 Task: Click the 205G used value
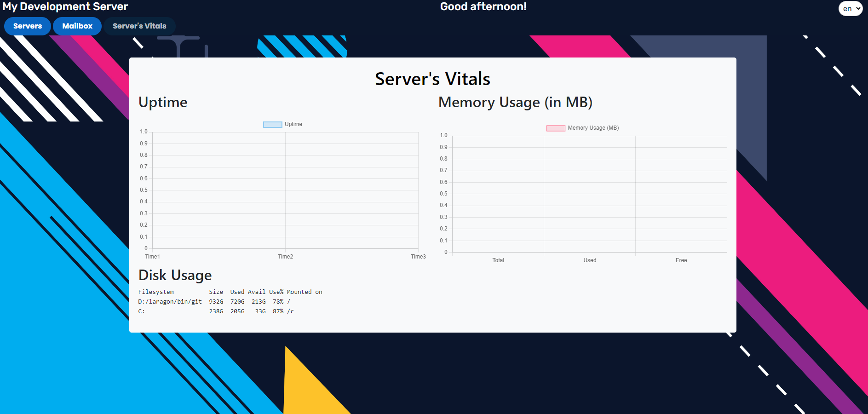point(237,311)
